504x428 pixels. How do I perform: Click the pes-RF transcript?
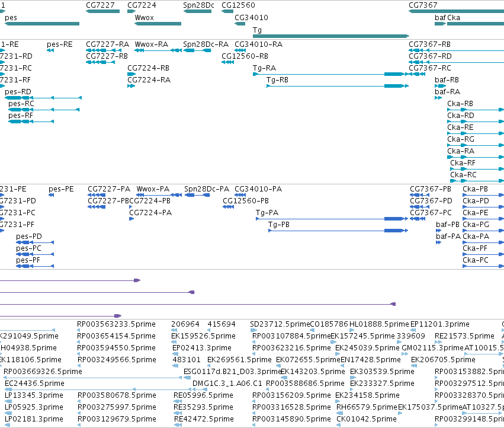pyautogui.click(x=31, y=122)
